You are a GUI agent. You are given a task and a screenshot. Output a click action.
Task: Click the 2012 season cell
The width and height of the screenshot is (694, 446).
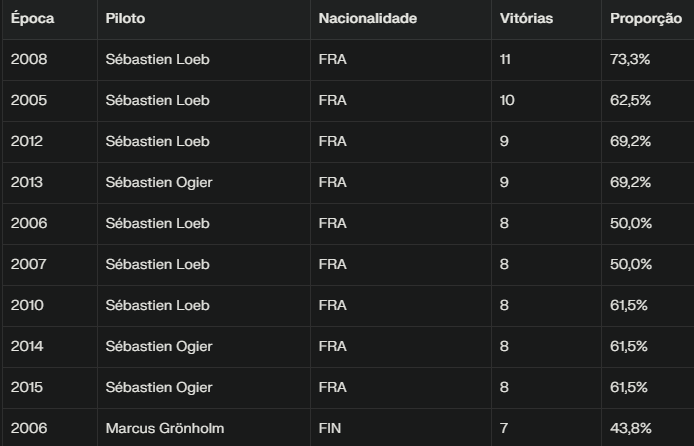pos(29,141)
